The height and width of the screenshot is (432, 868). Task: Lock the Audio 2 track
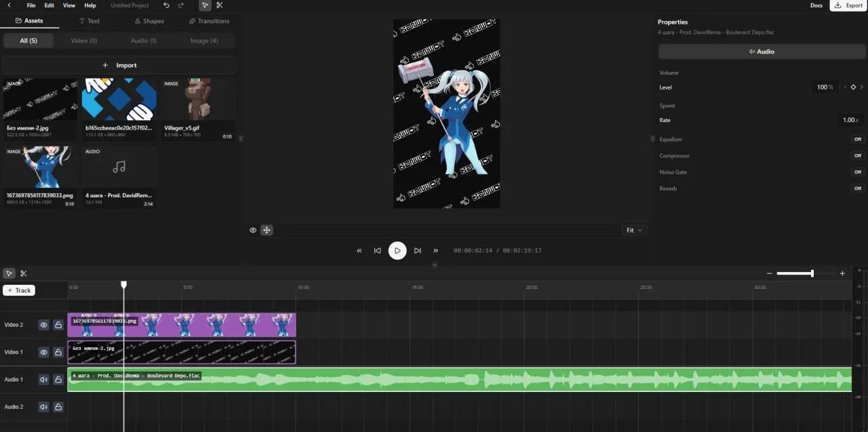click(58, 407)
